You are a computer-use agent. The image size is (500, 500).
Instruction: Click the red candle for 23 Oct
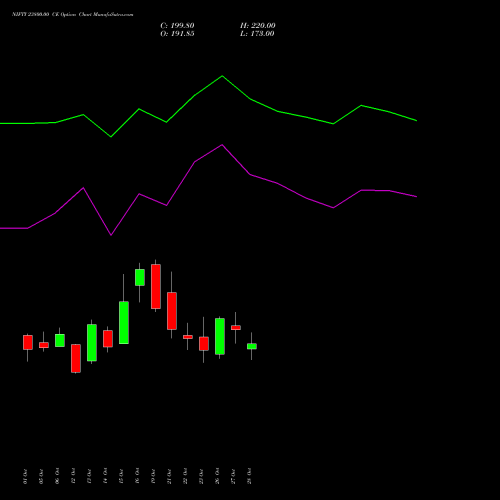coord(204,344)
